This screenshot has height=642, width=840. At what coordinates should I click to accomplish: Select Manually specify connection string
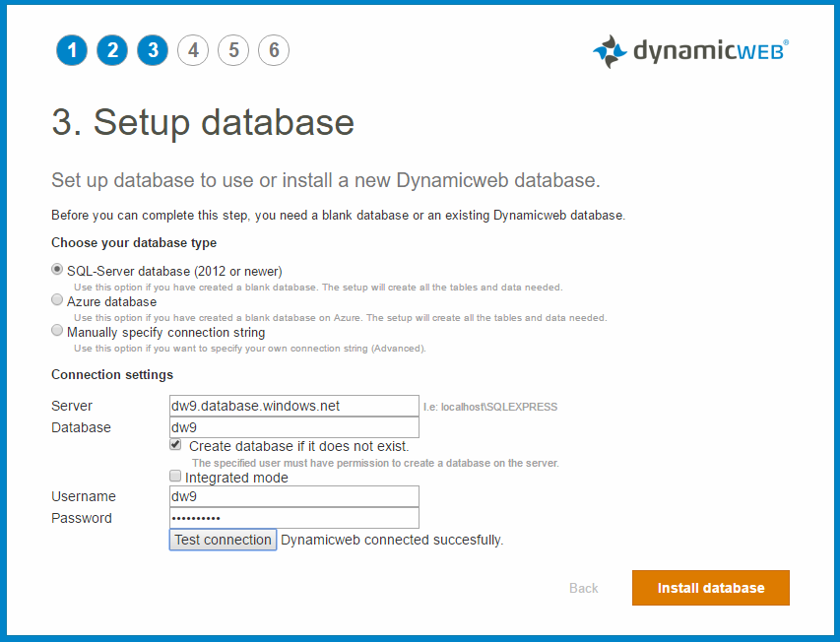(x=57, y=332)
